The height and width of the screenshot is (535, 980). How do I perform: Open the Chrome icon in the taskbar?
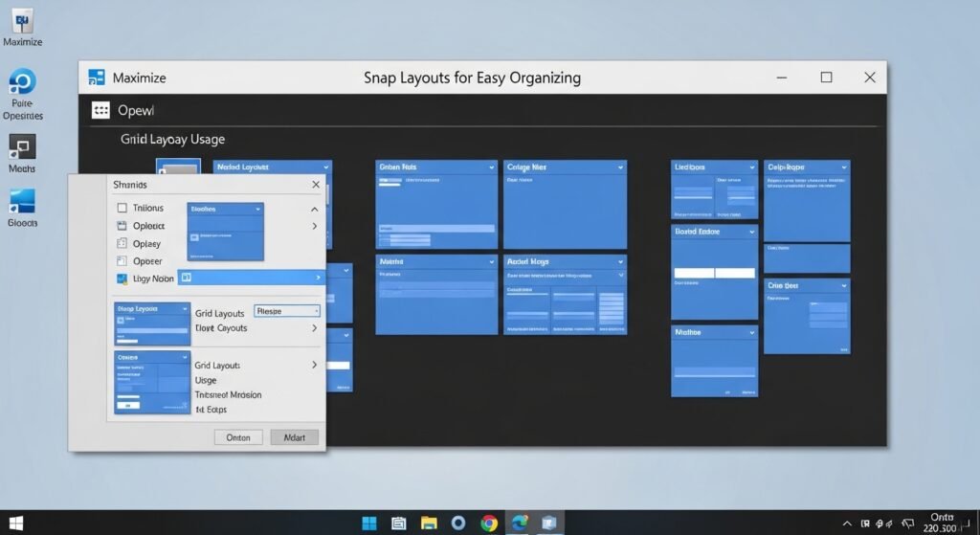coord(489,523)
